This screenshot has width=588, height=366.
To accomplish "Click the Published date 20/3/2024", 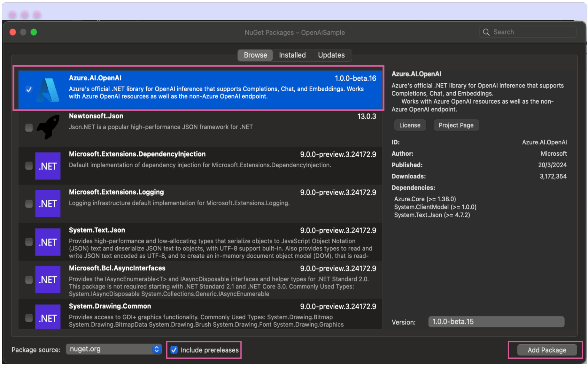I will [x=552, y=165].
